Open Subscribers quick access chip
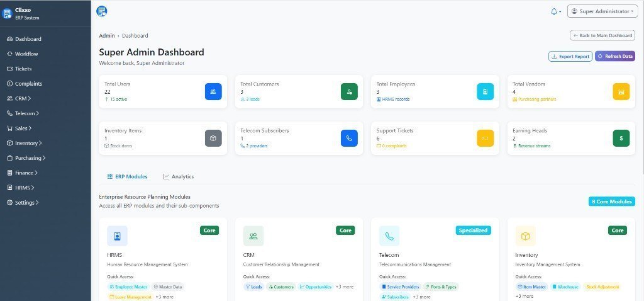Image resolution: width=644 pixels, height=301 pixels. (x=395, y=297)
